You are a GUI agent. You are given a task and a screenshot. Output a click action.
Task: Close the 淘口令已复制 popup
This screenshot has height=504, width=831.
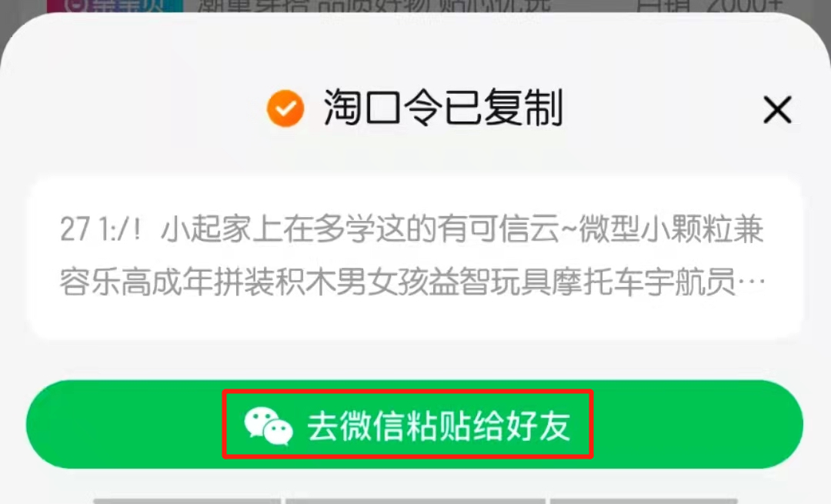coord(777,110)
